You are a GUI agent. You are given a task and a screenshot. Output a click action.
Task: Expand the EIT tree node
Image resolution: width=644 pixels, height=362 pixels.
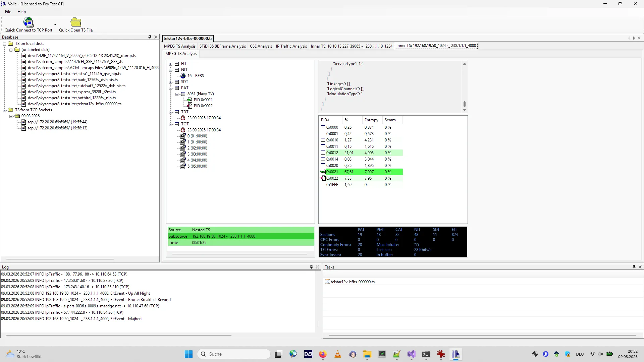pyautogui.click(x=171, y=64)
